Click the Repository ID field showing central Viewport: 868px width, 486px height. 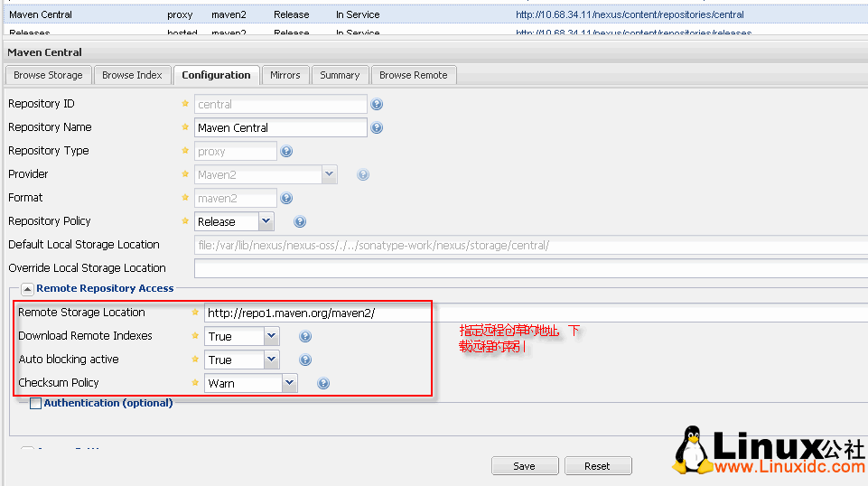pyautogui.click(x=281, y=105)
